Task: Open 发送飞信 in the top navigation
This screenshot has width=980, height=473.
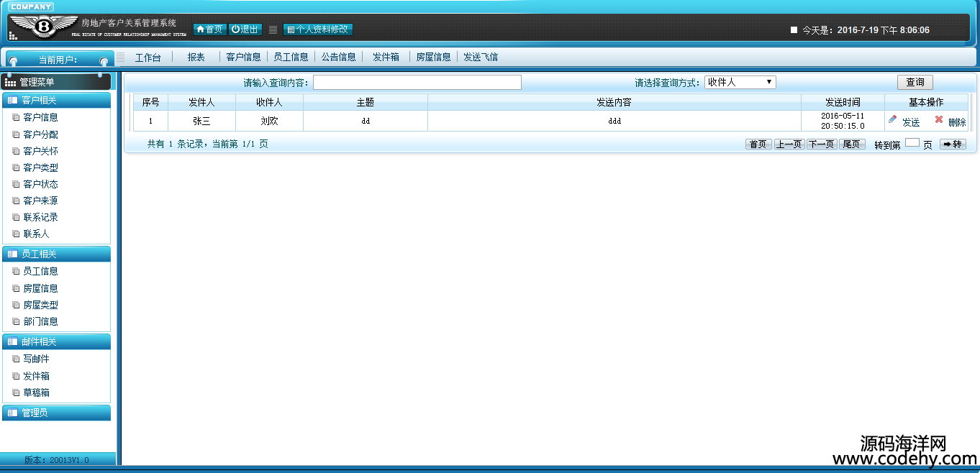Action: (x=480, y=58)
